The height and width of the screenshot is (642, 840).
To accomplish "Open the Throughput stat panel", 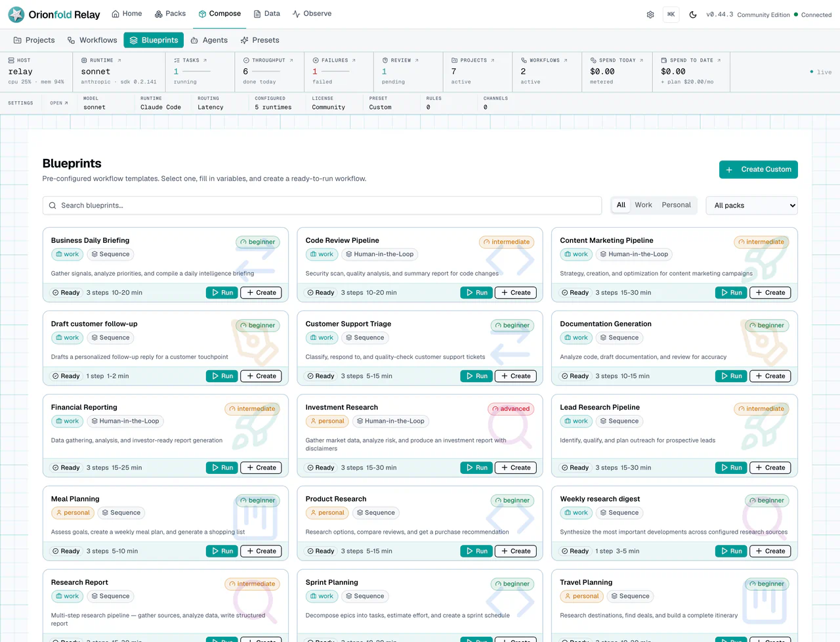I will 269,72.
